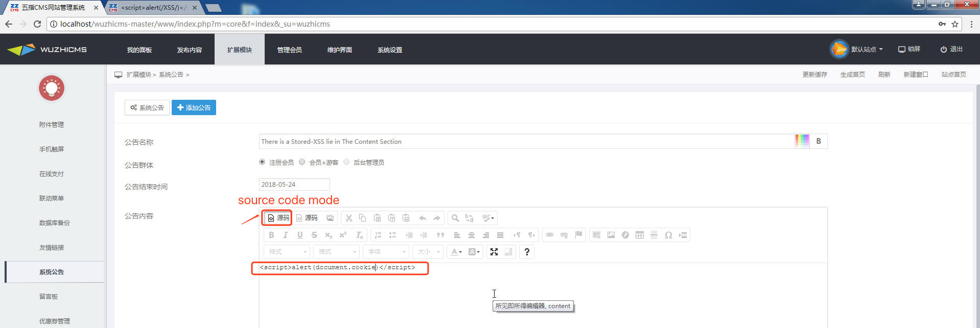Toggle Italic formatting
Viewport: 980px width, 328px height.
286,235
